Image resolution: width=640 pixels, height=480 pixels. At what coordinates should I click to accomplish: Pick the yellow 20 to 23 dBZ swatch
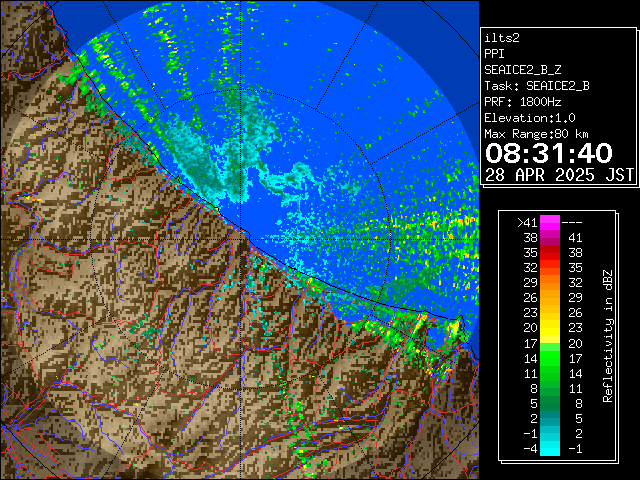click(550, 328)
